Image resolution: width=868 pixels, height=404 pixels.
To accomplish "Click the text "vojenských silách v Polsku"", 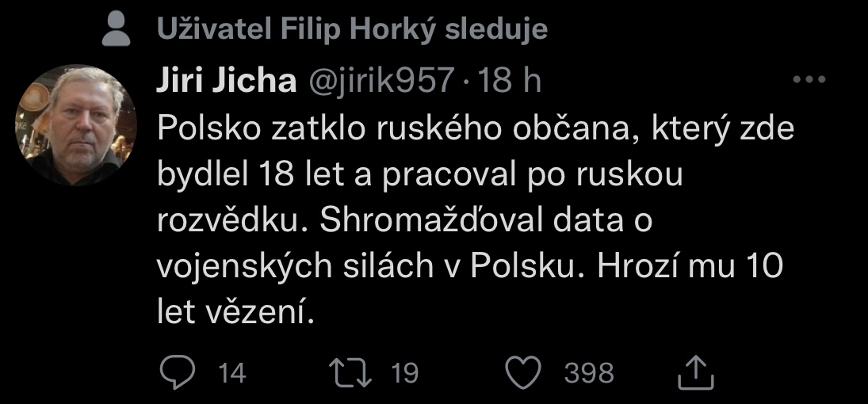I will tap(364, 268).
